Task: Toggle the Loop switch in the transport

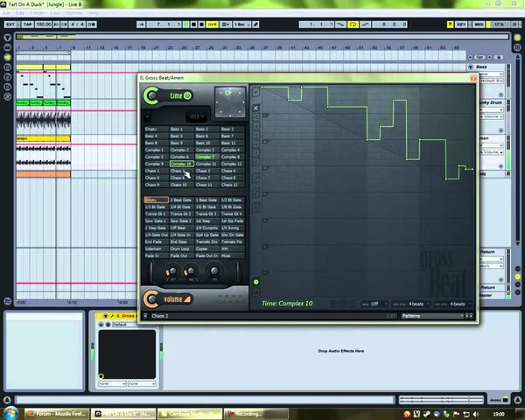Action: click(x=353, y=24)
